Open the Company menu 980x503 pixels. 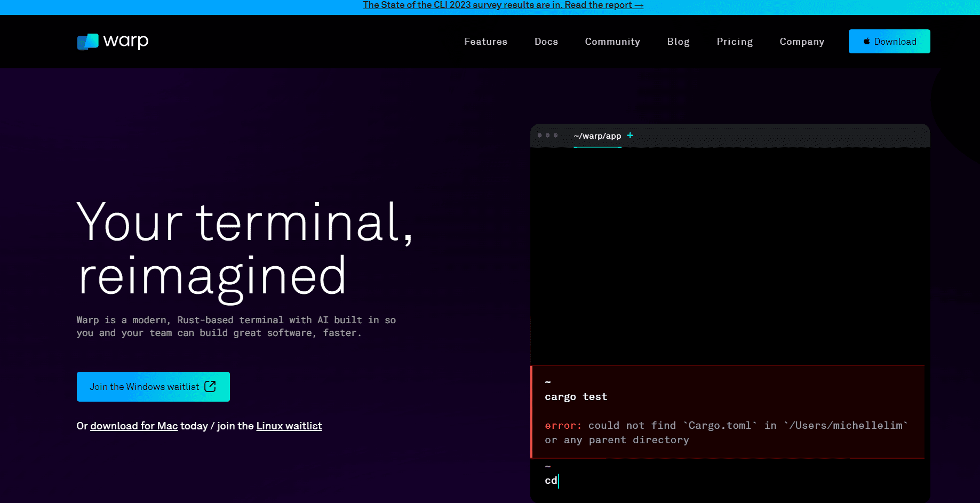coord(802,41)
